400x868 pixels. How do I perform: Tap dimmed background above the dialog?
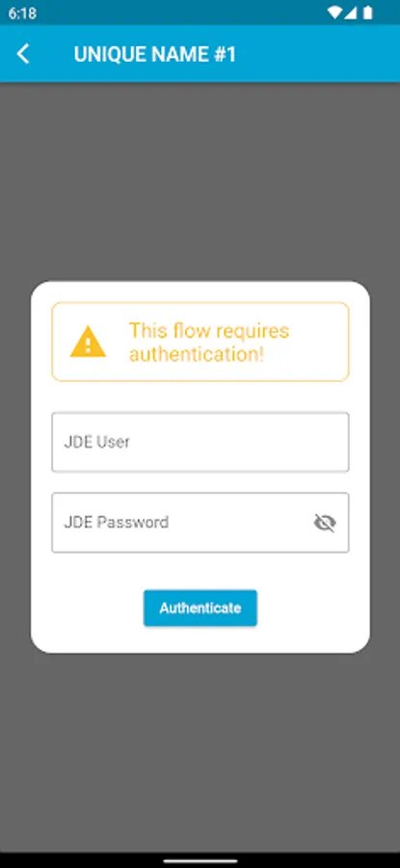(200, 181)
